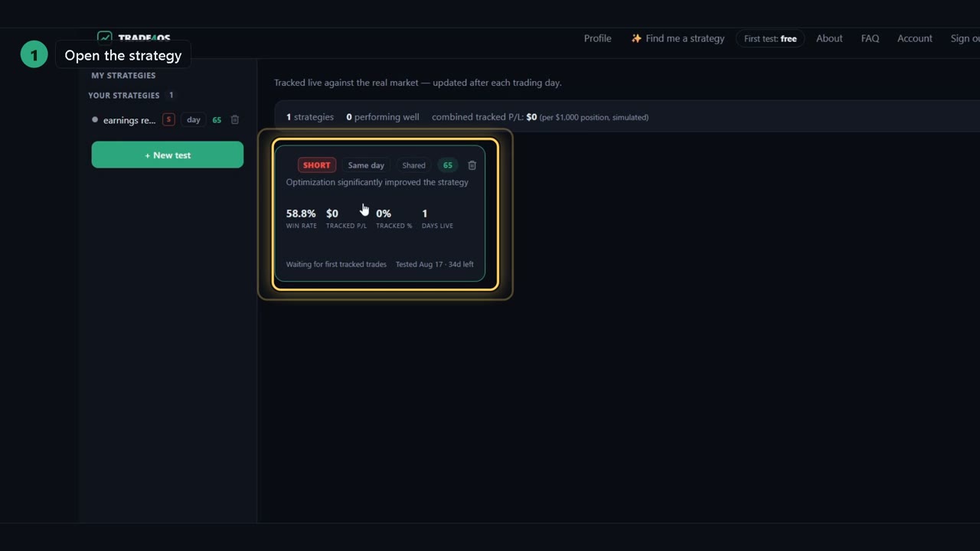980x551 pixels.
Task: Click the Sign out link
Action: click(x=965, y=38)
